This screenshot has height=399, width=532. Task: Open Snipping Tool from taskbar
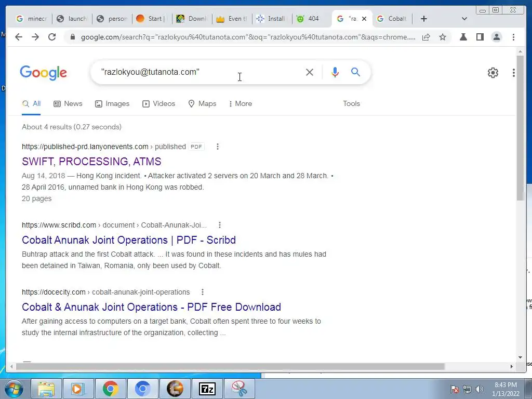[x=239, y=389]
